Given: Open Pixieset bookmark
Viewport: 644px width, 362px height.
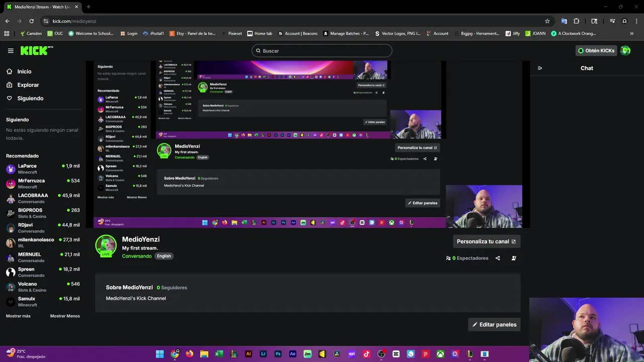Looking at the screenshot, I should coord(231,34).
